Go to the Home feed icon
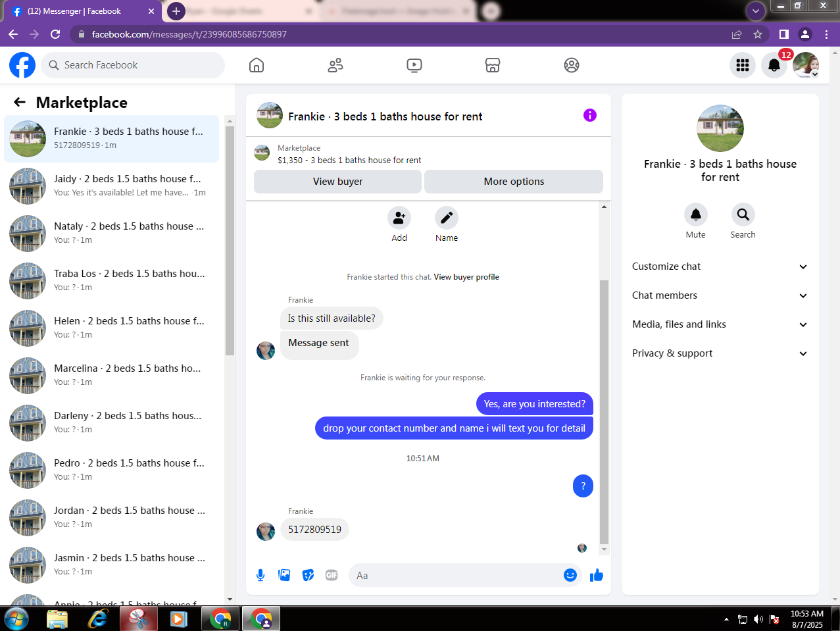 point(257,65)
